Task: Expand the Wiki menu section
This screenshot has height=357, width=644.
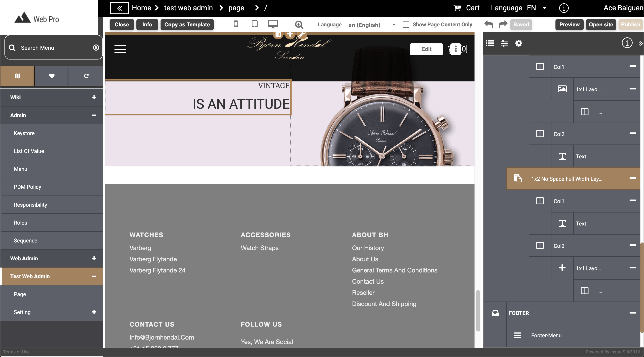Action: pos(94,97)
